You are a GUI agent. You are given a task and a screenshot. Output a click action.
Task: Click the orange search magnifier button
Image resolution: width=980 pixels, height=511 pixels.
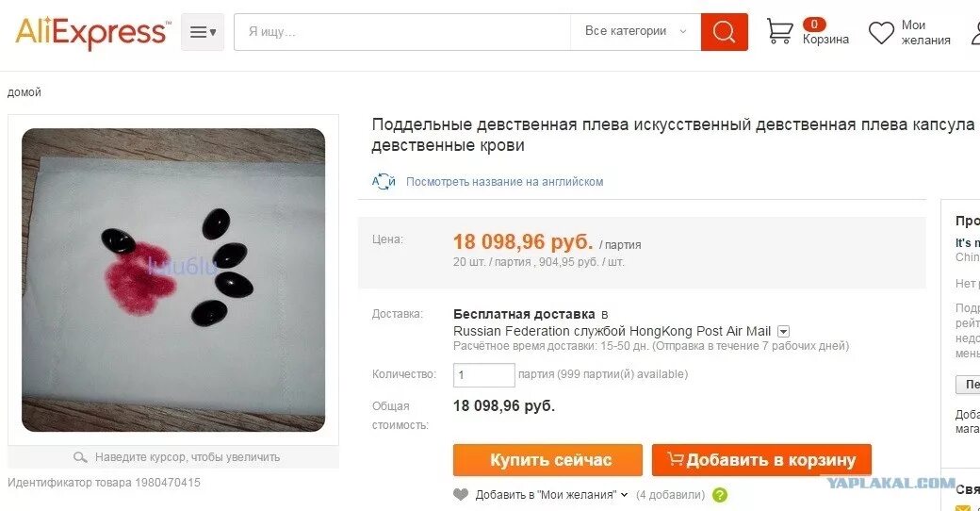point(724,32)
